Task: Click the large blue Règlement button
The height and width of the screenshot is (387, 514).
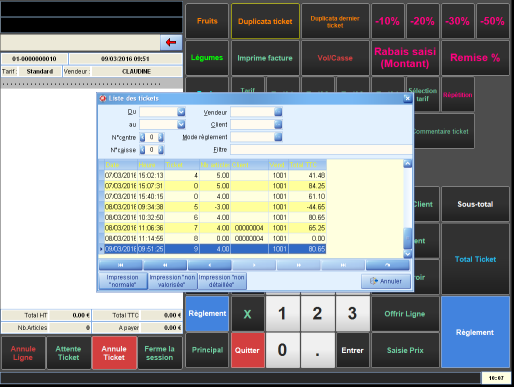Action: click(x=475, y=332)
